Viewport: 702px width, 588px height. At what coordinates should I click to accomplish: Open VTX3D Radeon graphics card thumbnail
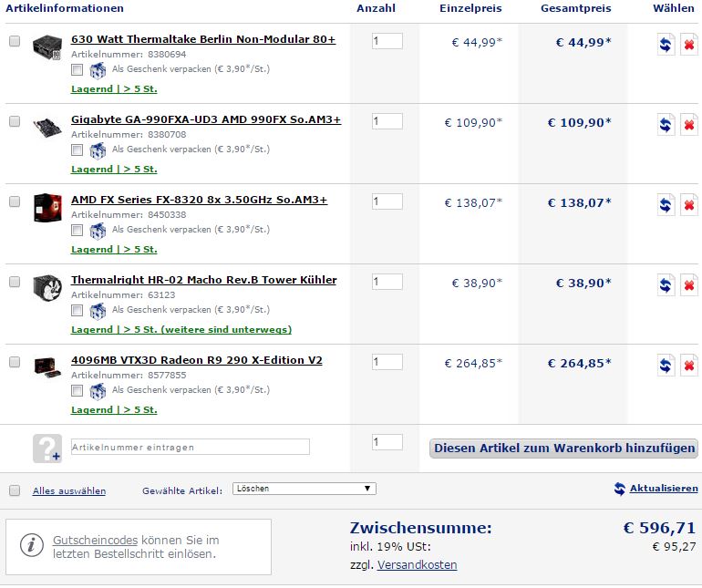point(47,367)
